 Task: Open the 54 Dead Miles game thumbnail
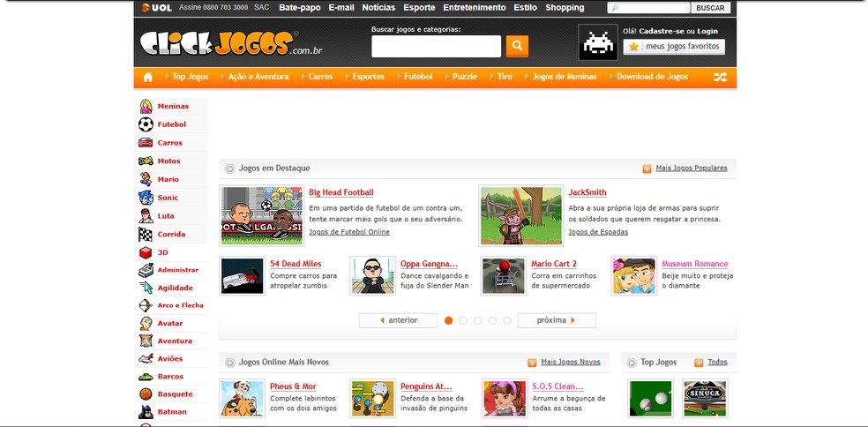pos(243,276)
